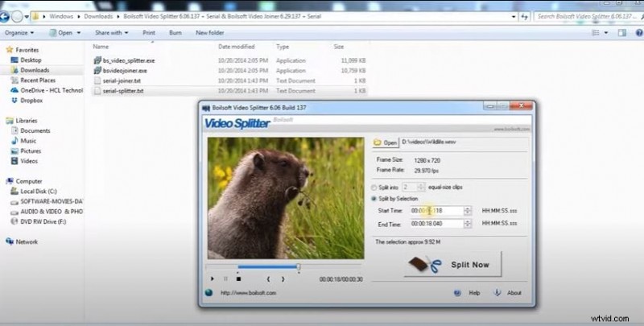This screenshot has height=326, width=644.
Task: Click New folder in the Explorer toolbar
Action: [x=210, y=33]
